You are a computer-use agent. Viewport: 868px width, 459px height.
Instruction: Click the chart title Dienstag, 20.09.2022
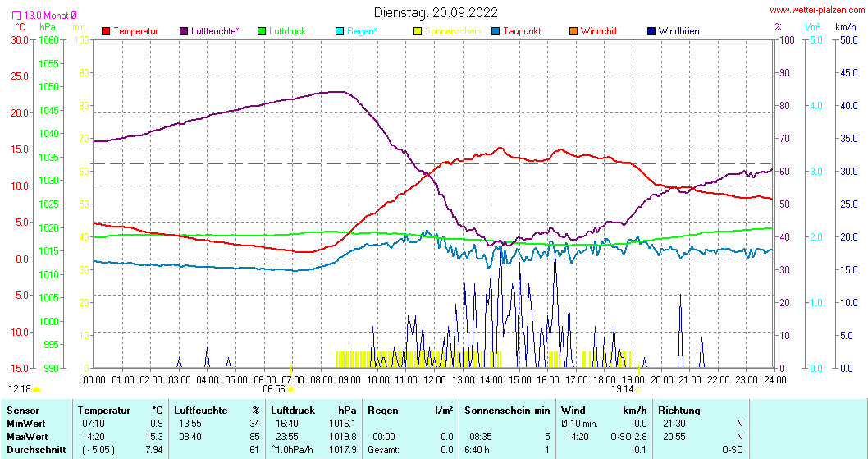click(436, 12)
